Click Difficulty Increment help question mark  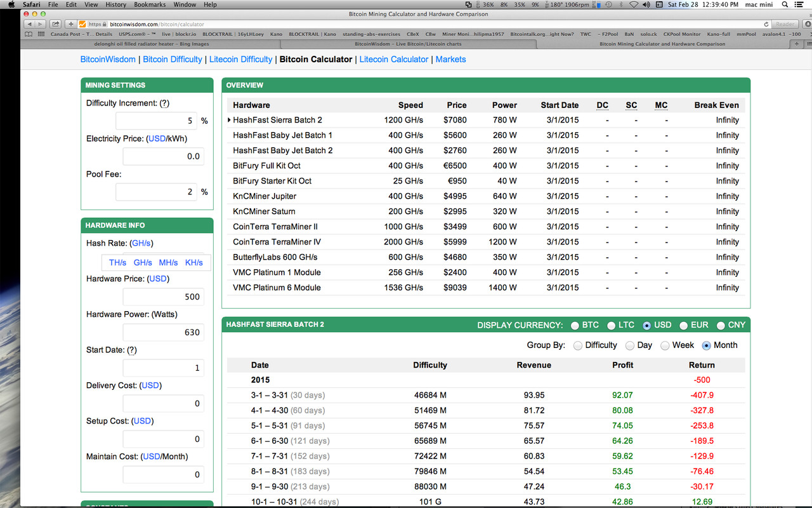[x=164, y=103]
